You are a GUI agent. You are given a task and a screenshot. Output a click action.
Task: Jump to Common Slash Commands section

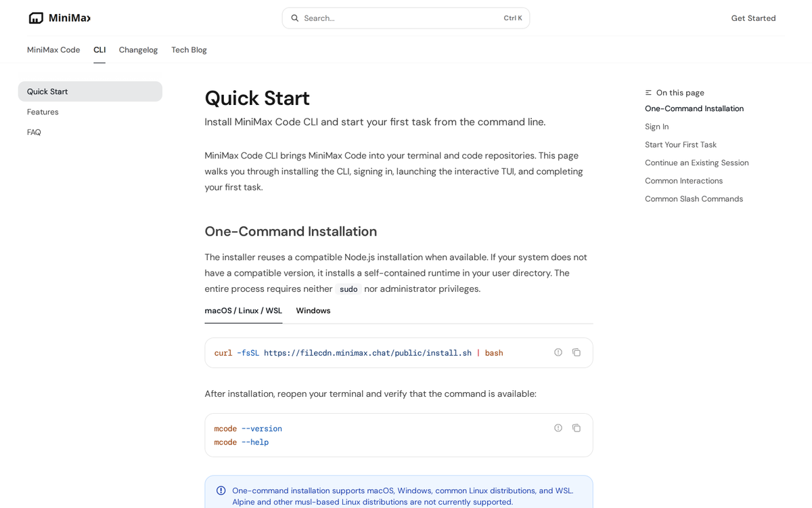(694, 199)
